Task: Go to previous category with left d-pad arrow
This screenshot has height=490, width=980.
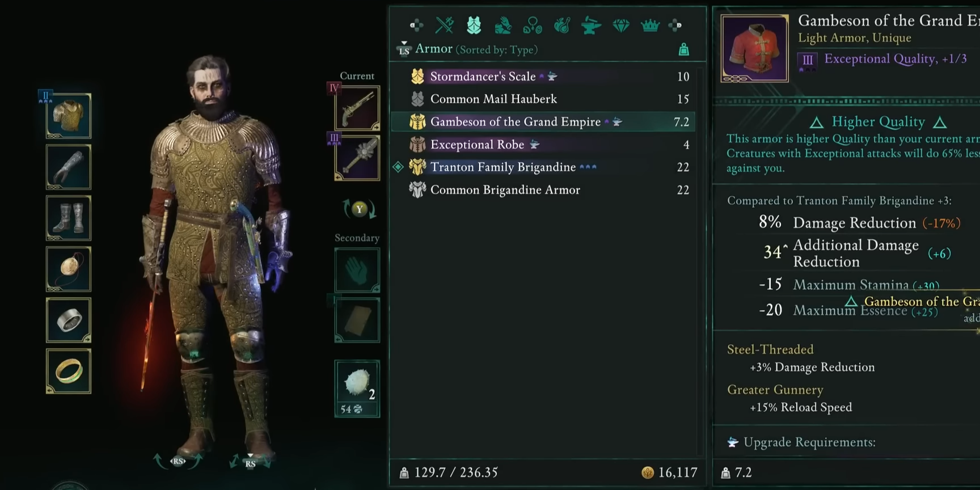Action: (416, 25)
